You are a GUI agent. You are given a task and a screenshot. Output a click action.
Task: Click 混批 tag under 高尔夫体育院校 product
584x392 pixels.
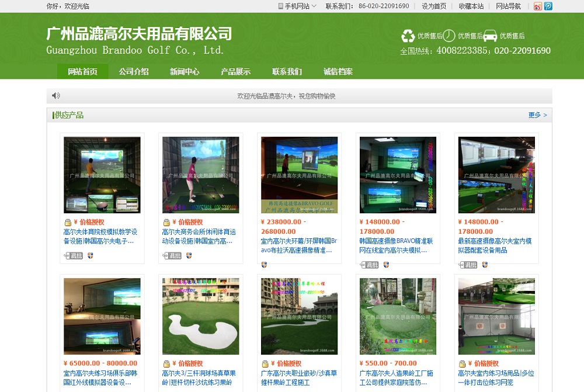(x=74, y=256)
